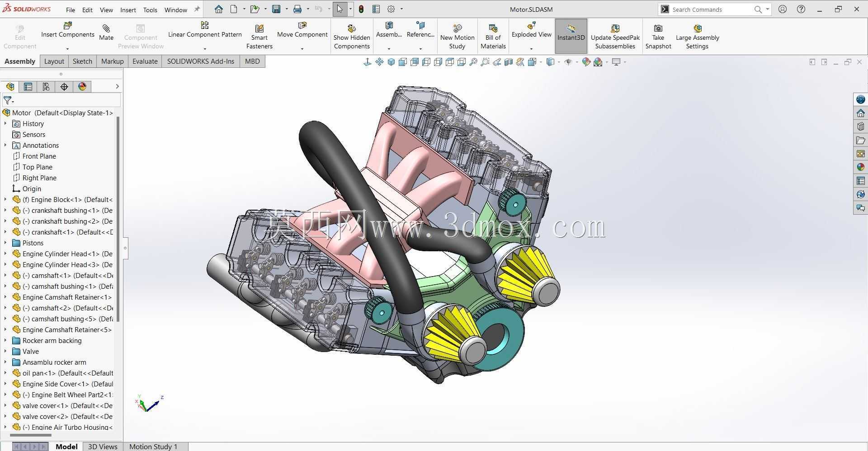Open the Insert menu
The image size is (868, 451).
[128, 9]
